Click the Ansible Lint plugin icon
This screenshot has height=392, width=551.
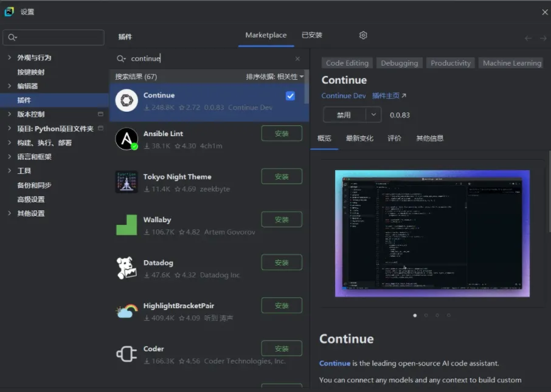click(126, 139)
